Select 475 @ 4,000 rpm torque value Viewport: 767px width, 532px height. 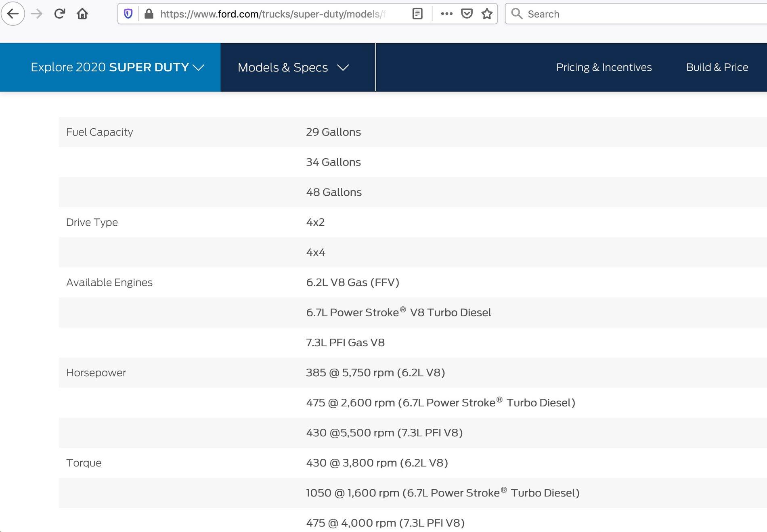(x=386, y=523)
